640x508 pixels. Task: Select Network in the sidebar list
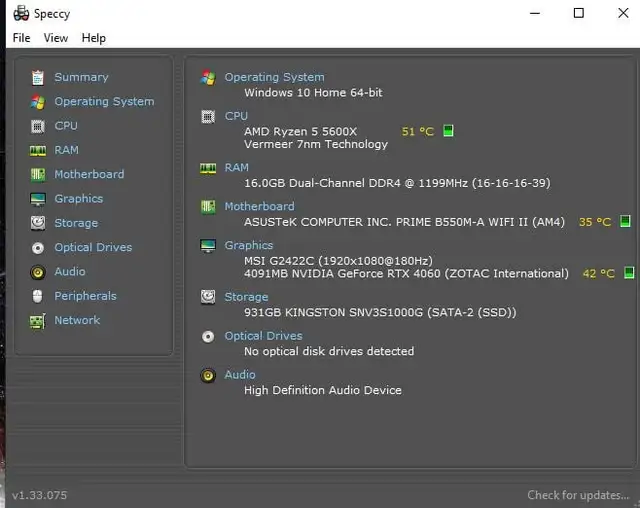[77, 320]
